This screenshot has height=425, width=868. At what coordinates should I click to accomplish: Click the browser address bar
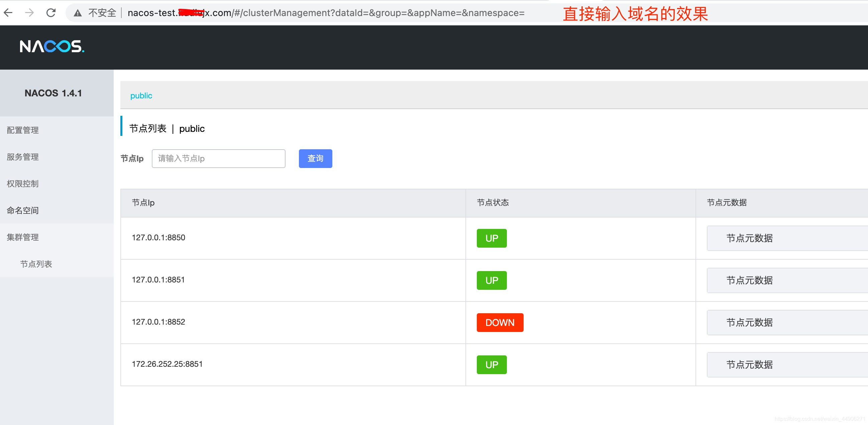point(303,13)
